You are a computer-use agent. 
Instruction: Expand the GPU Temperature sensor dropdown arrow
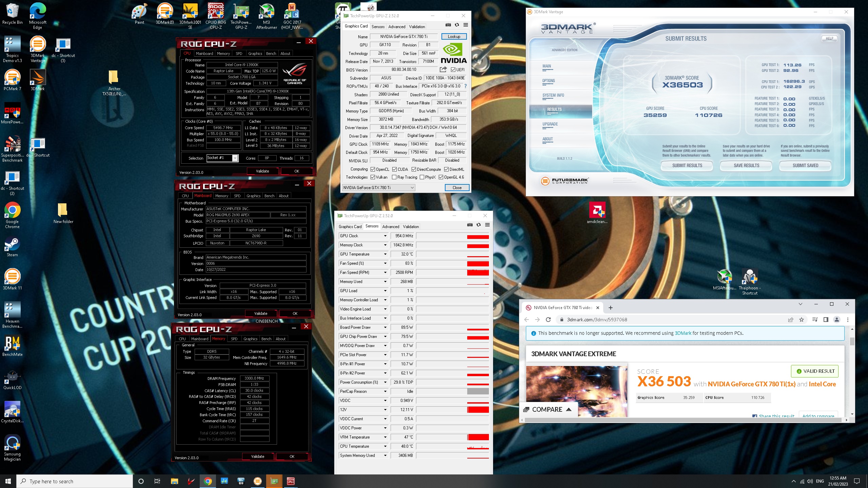point(385,254)
